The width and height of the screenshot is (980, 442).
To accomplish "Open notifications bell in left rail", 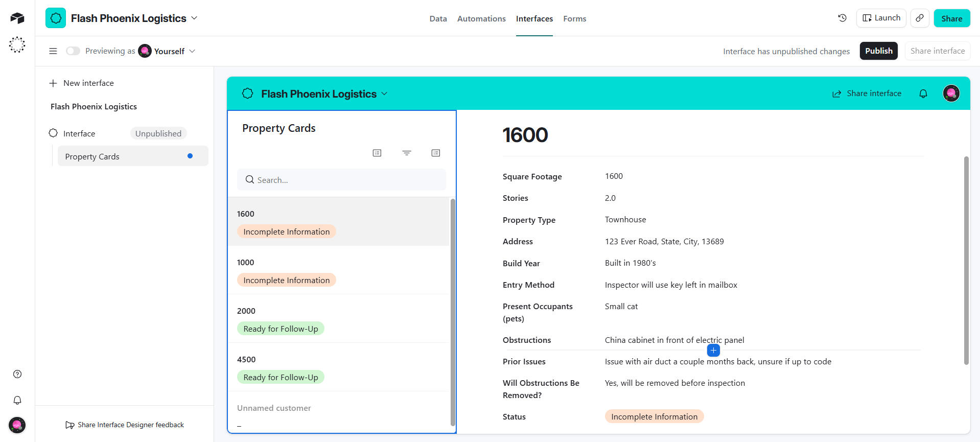I will pyautogui.click(x=17, y=400).
